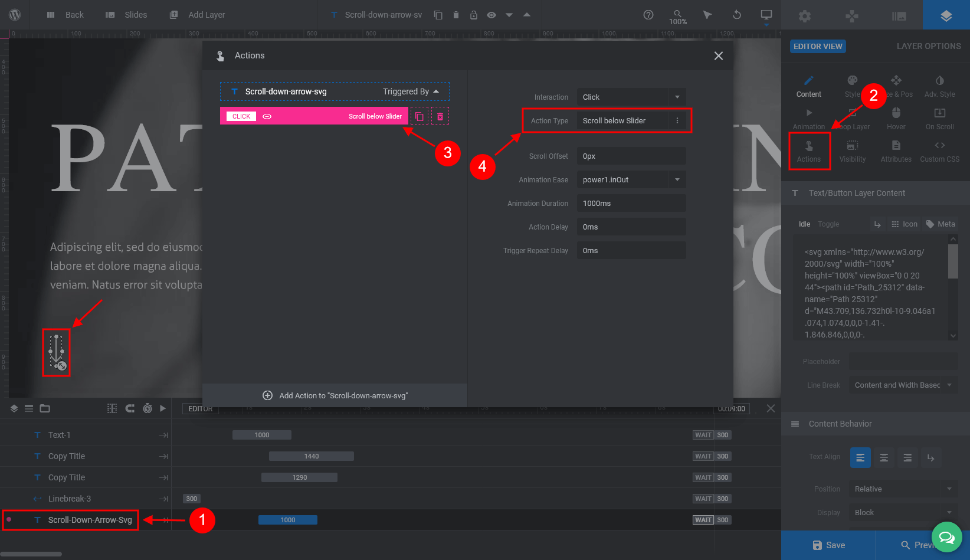The image size is (970, 560).
Task: Open the Display Block dropdown
Action: point(903,513)
